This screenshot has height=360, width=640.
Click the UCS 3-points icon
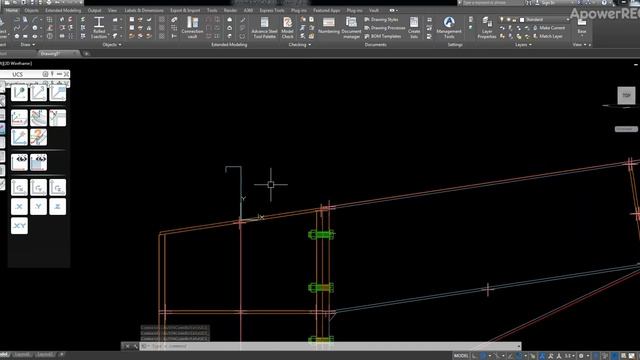38,93
